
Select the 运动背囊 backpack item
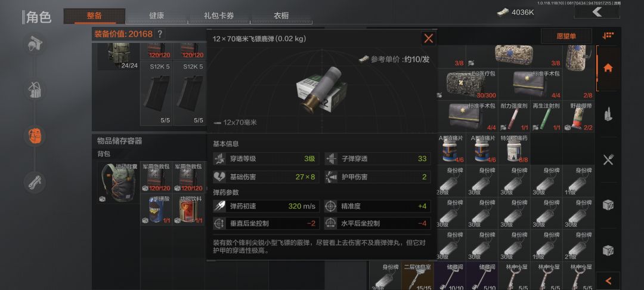tap(119, 183)
